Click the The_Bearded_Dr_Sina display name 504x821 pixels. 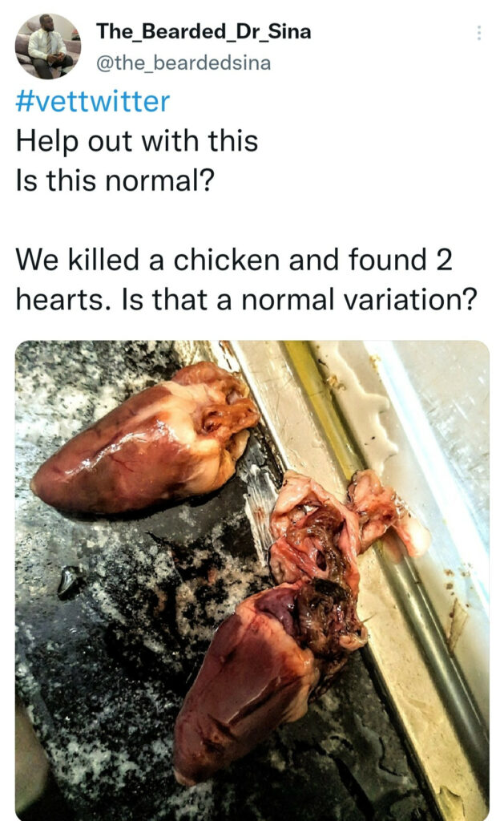pyautogui.click(x=204, y=32)
